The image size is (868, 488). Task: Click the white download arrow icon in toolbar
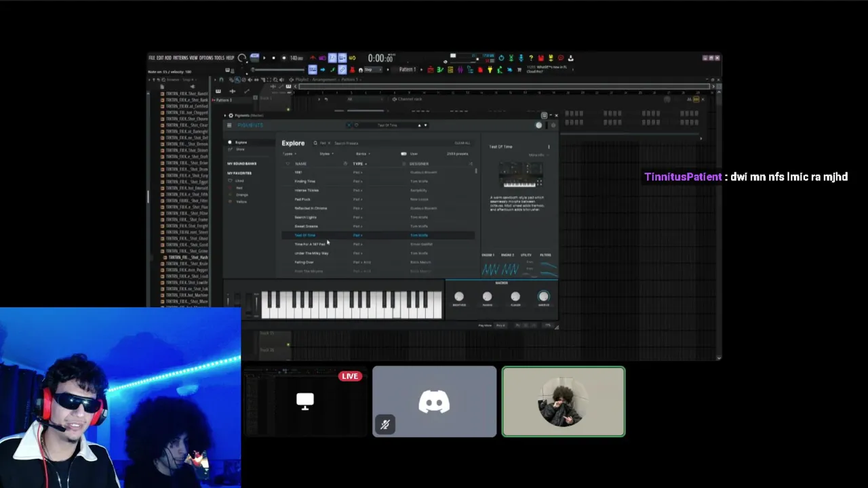(x=570, y=58)
